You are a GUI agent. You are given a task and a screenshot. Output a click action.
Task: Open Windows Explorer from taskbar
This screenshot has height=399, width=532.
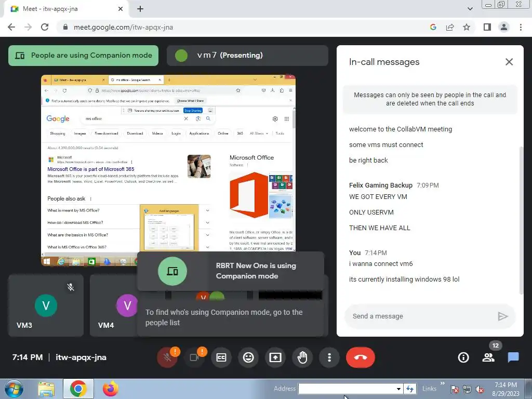[46, 389]
